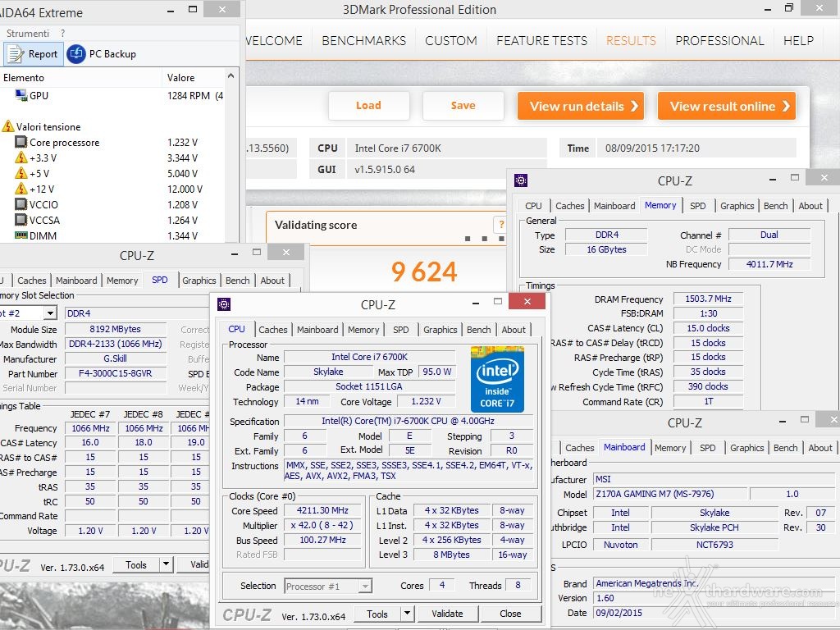Click the Load button in 3DMark

point(368,106)
